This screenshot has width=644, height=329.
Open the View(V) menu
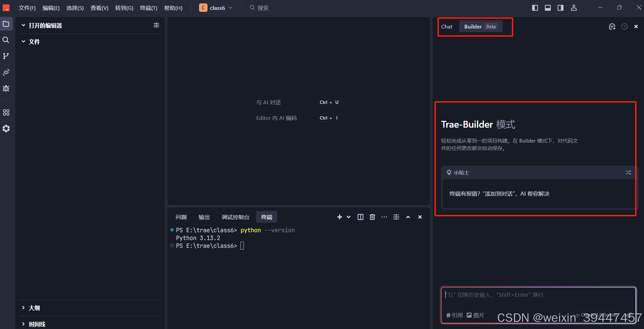(99, 7)
